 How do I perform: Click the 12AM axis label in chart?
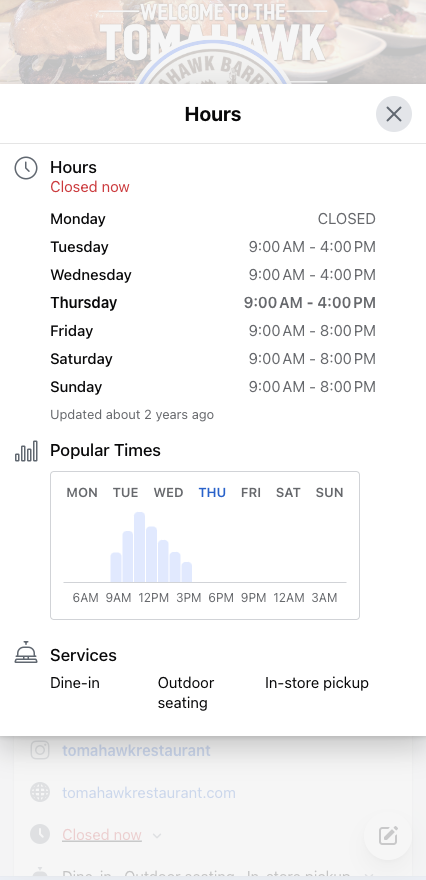coord(288,598)
